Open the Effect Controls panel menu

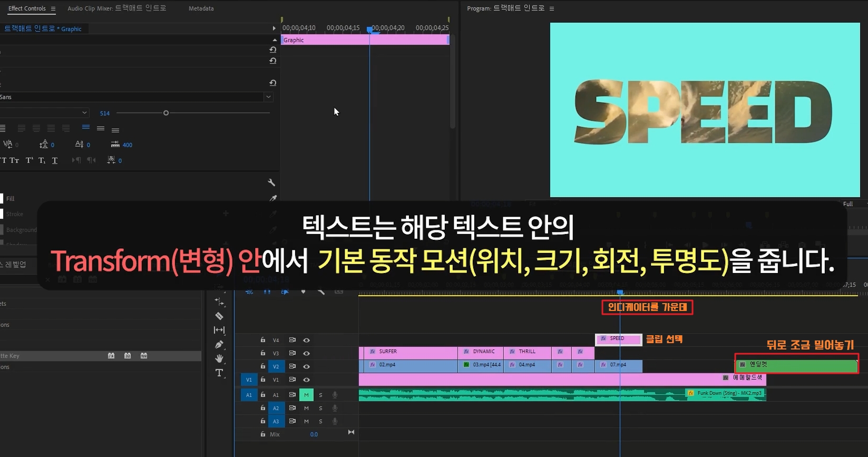coord(53,8)
